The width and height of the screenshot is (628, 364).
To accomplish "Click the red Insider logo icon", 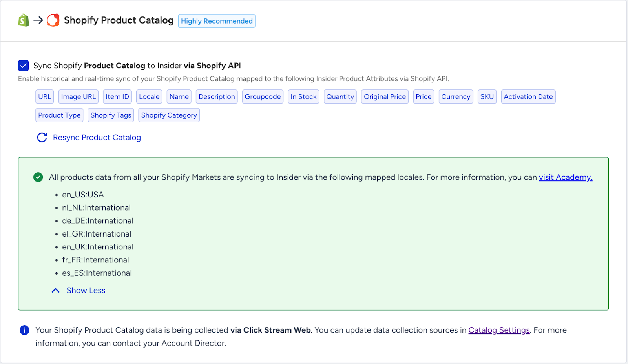I will point(53,20).
